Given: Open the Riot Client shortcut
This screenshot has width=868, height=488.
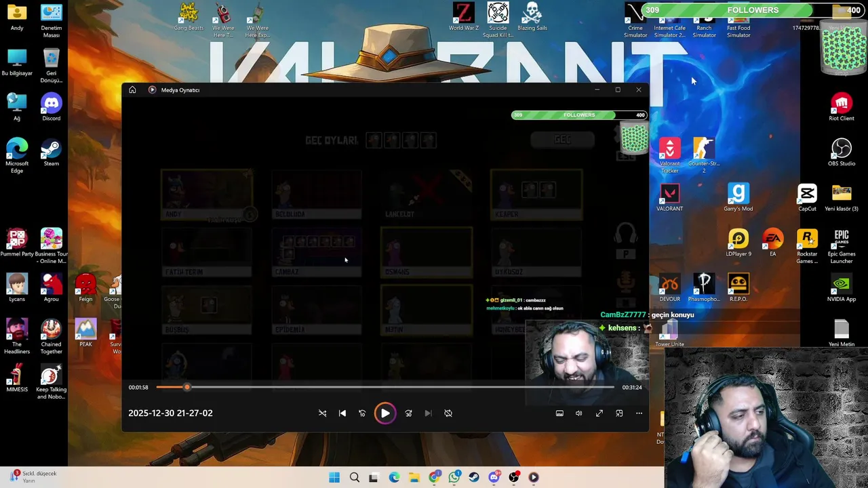Looking at the screenshot, I should pyautogui.click(x=842, y=108).
